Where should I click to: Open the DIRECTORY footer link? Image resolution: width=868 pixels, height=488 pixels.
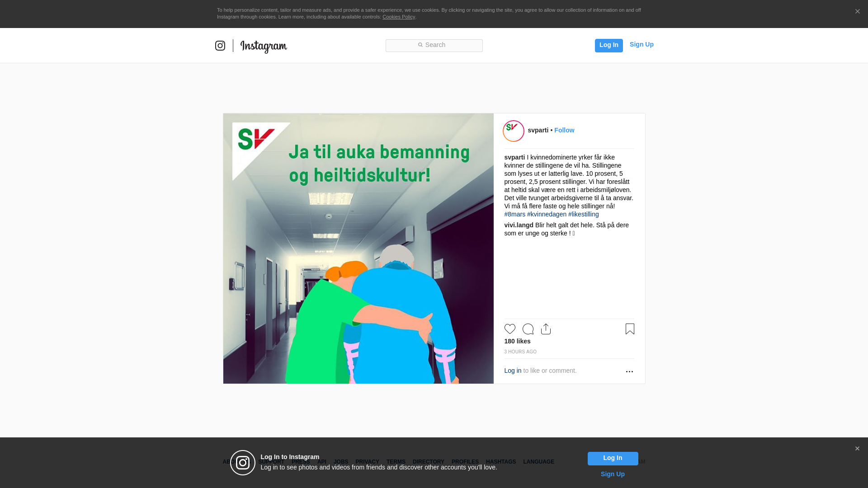(x=428, y=462)
